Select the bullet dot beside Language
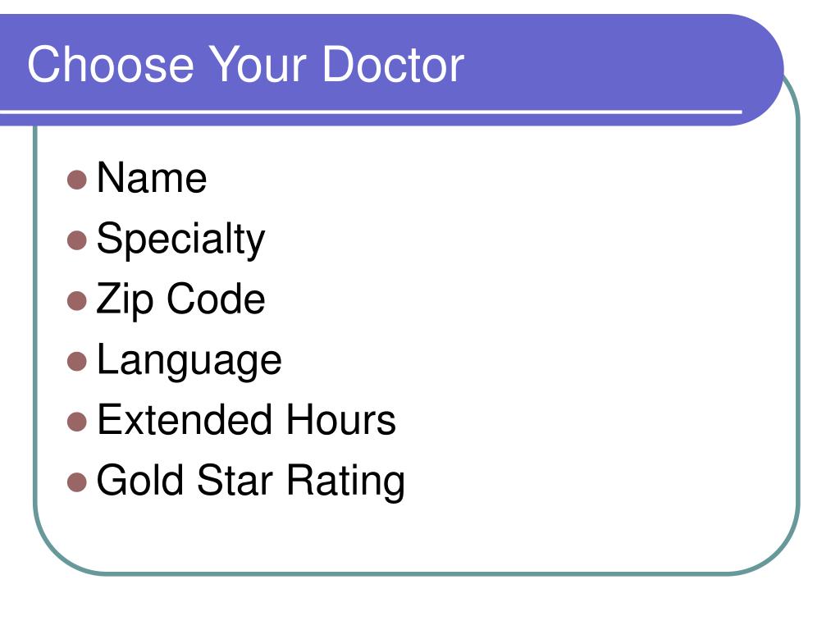Image resolution: width=840 pixels, height=630 pixels. click(77, 362)
